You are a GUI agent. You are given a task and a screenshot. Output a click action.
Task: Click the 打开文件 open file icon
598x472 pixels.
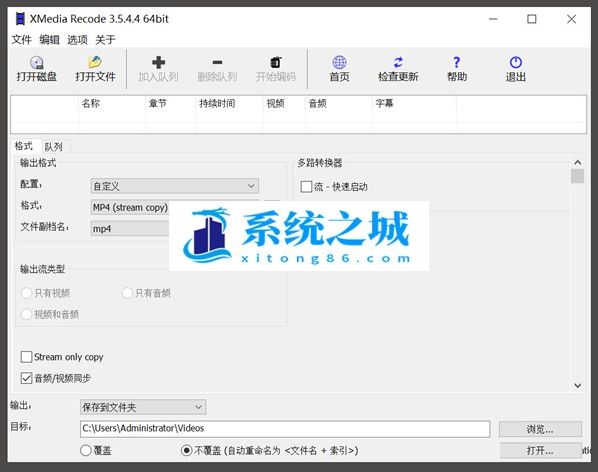click(95, 62)
